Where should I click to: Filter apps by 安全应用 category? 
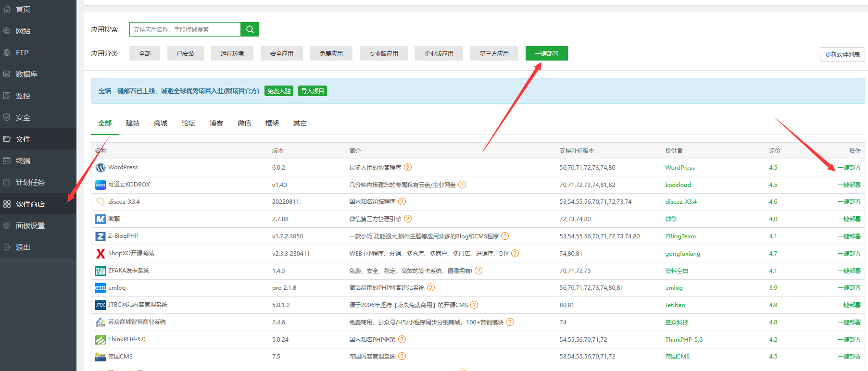tap(282, 53)
